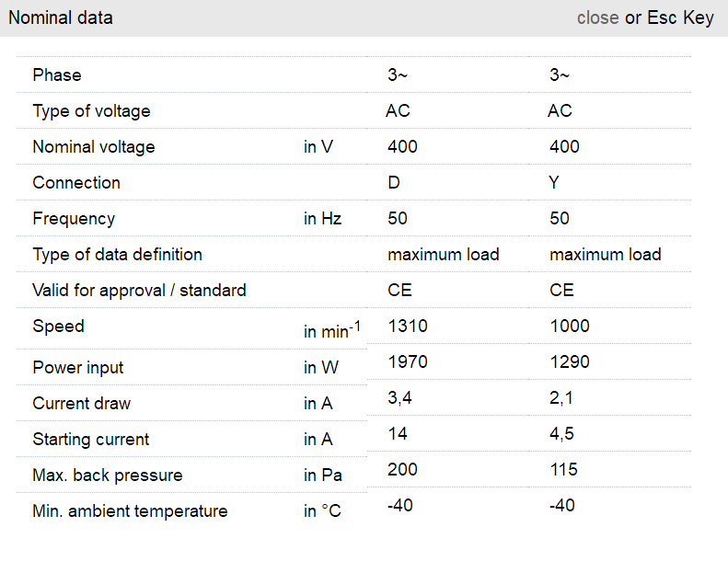This screenshot has height=573, width=728.
Task: Click the speed value 1310
Action: 408,327
